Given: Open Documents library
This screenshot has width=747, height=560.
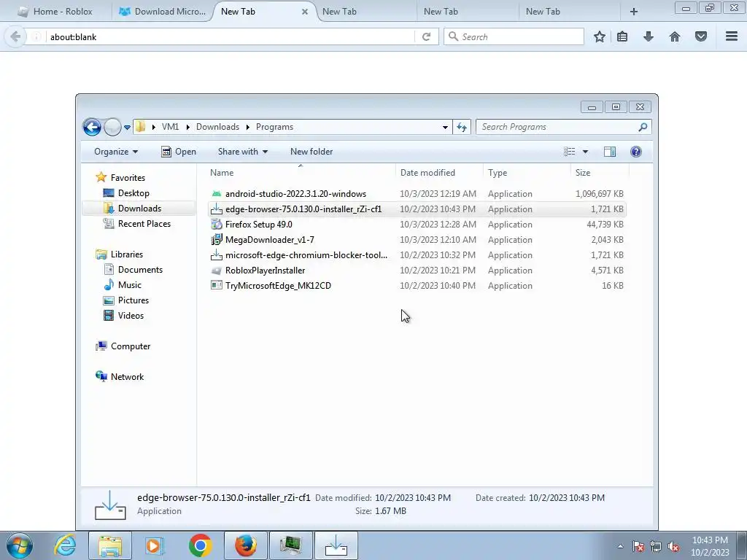Looking at the screenshot, I should coord(140,270).
